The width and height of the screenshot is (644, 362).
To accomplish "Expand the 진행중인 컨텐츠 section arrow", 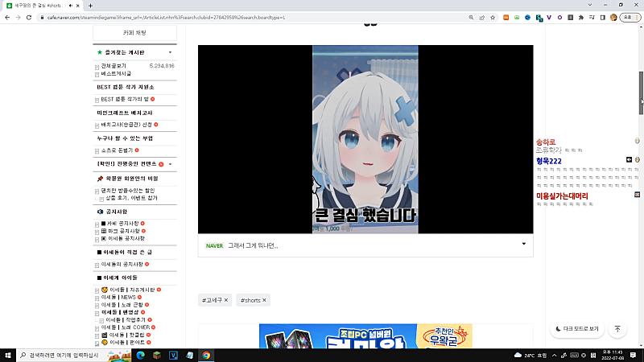I will (x=170, y=164).
